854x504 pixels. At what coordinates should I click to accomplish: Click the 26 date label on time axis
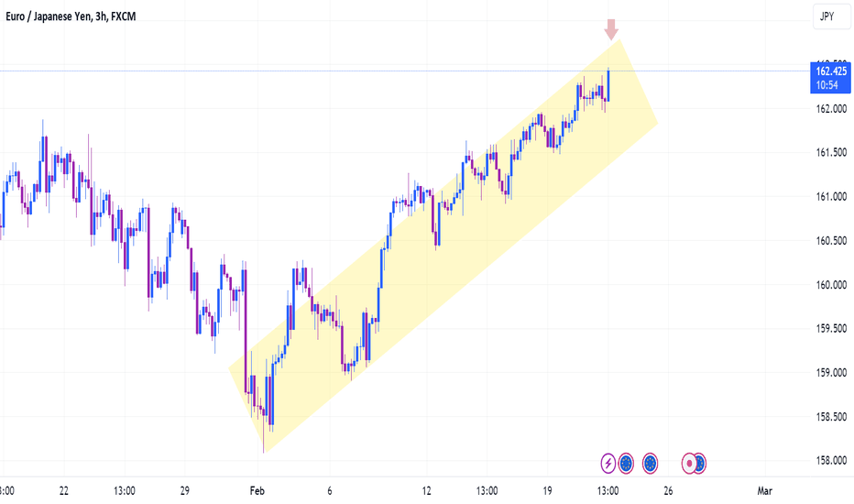click(668, 491)
